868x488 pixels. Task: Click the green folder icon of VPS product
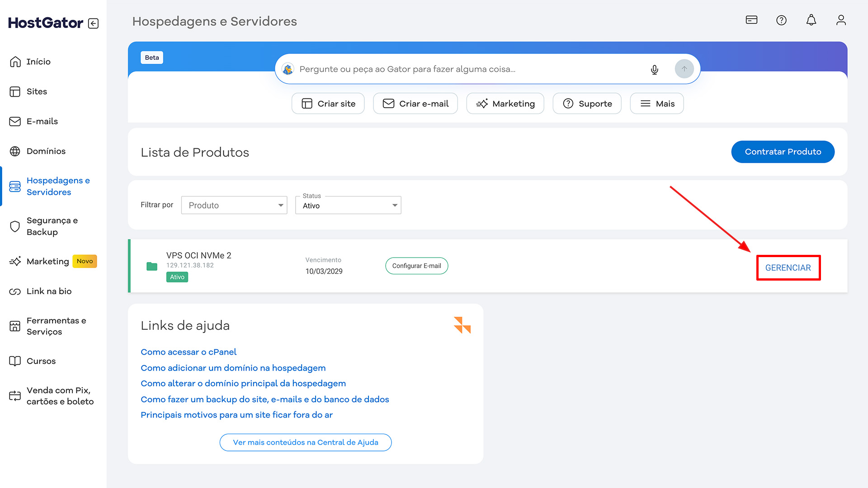click(152, 267)
